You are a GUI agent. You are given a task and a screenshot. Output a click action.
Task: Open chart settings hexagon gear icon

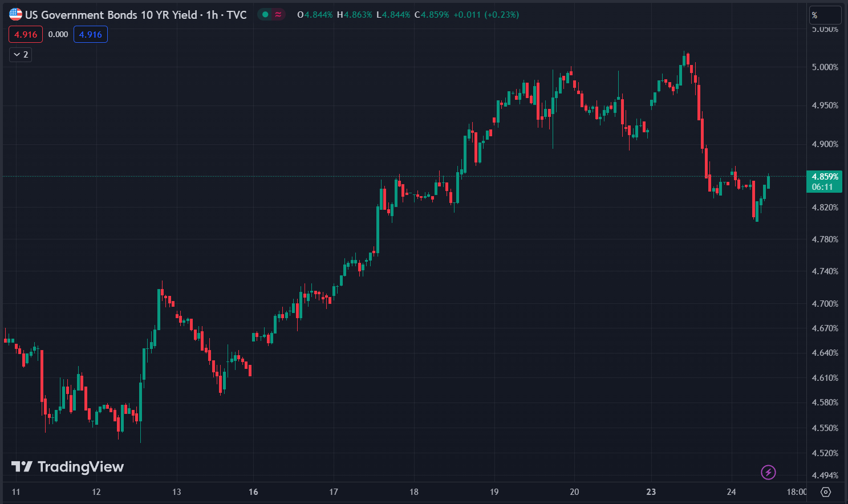coord(826,492)
